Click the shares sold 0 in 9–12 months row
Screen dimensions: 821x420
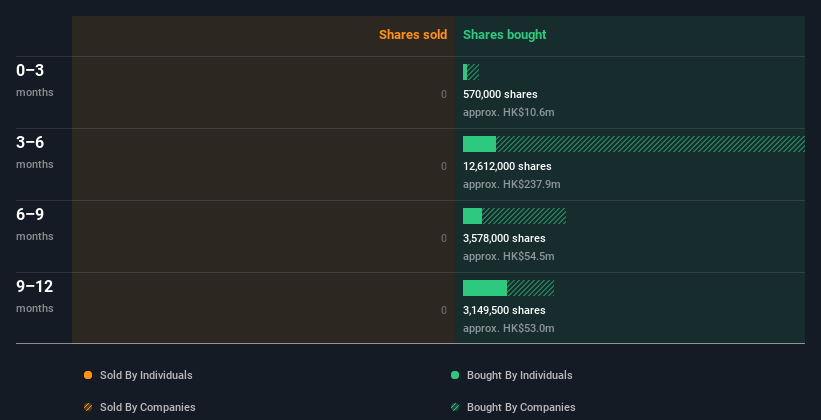tap(444, 310)
